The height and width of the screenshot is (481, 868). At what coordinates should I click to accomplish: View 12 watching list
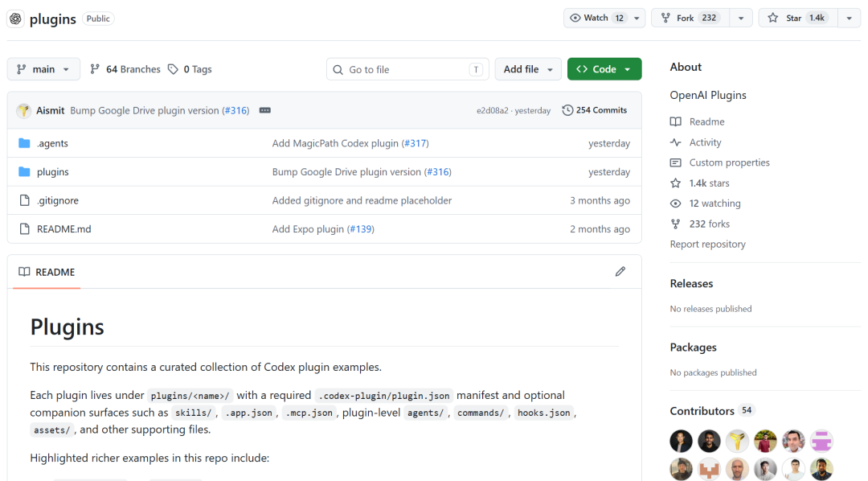click(x=714, y=203)
